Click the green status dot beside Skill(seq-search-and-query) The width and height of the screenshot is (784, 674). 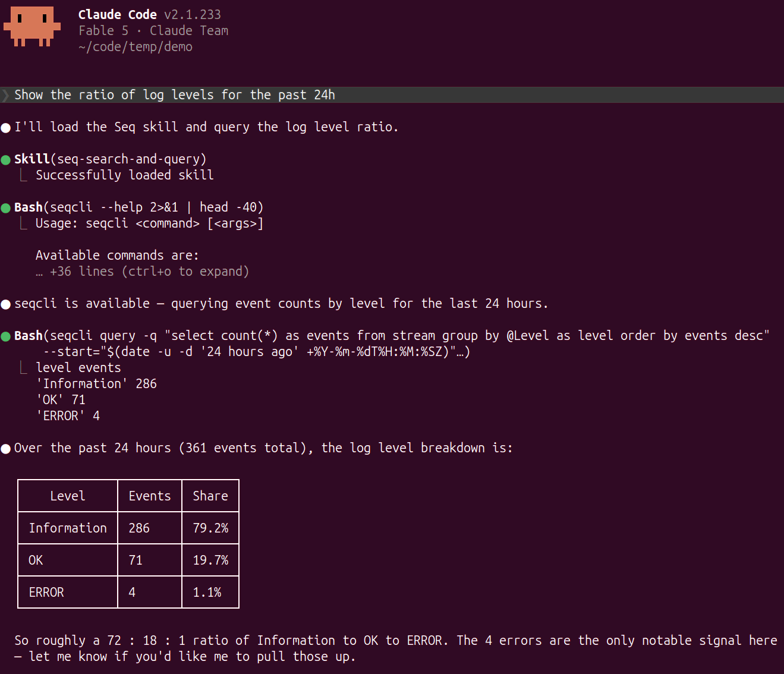tap(6, 160)
